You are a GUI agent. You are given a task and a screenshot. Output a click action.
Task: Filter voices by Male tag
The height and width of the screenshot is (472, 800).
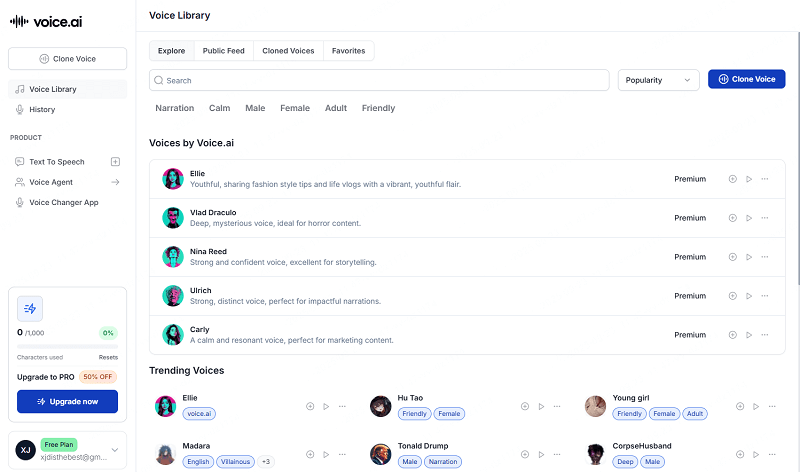[x=255, y=108]
